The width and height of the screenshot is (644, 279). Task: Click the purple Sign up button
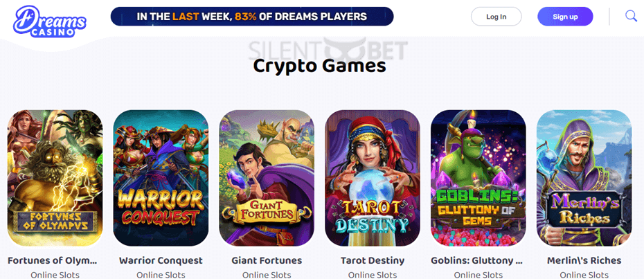(x=565, y=17)
